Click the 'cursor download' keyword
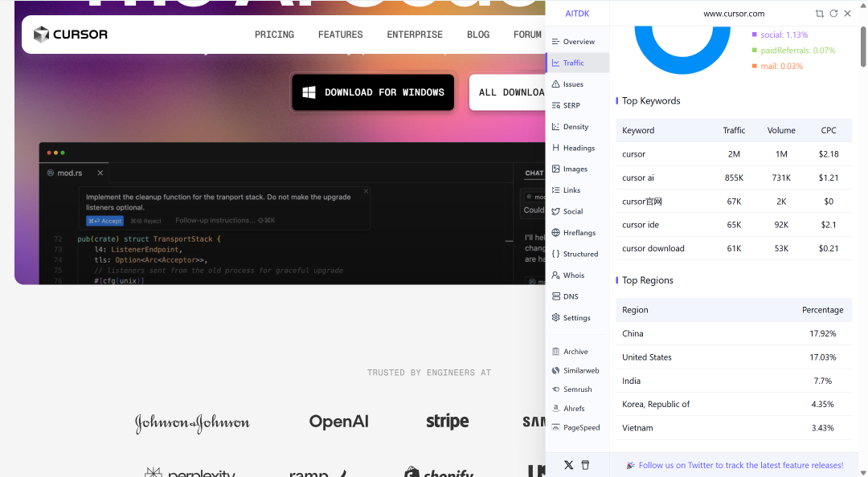This screenshot has height=477, width=868. click(653, 248)
